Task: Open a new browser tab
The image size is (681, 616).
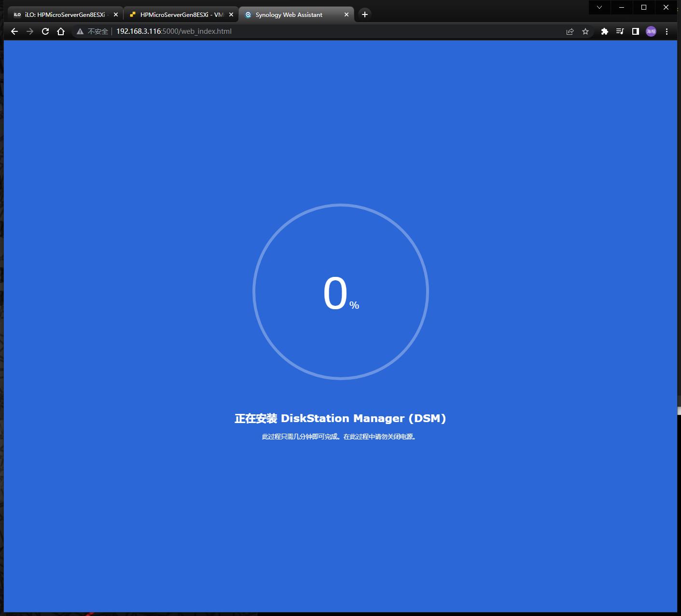Action: 365,14
